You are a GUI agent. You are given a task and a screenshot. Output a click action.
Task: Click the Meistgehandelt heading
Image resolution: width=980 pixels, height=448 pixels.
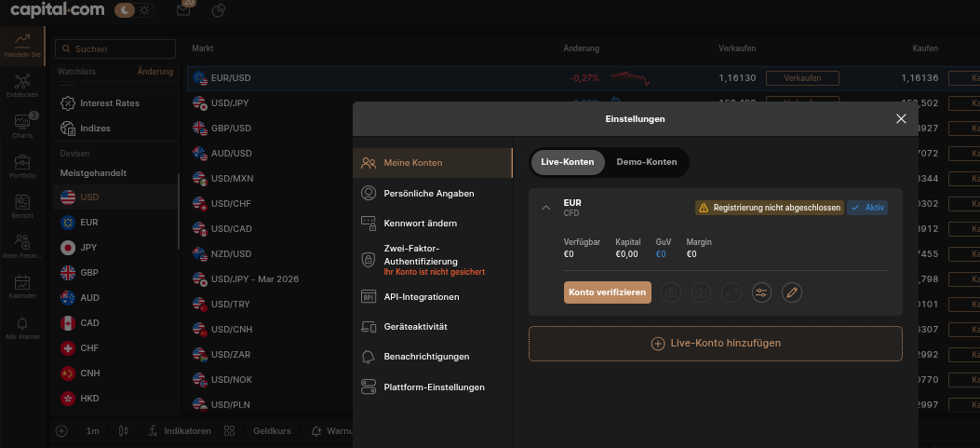pyautogui.click(x=93, y=172)
